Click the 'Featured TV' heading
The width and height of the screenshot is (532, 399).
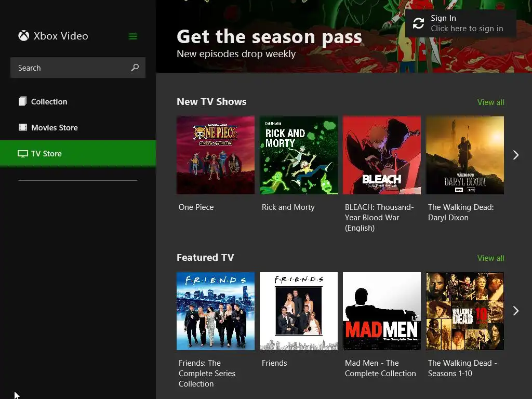205,257
